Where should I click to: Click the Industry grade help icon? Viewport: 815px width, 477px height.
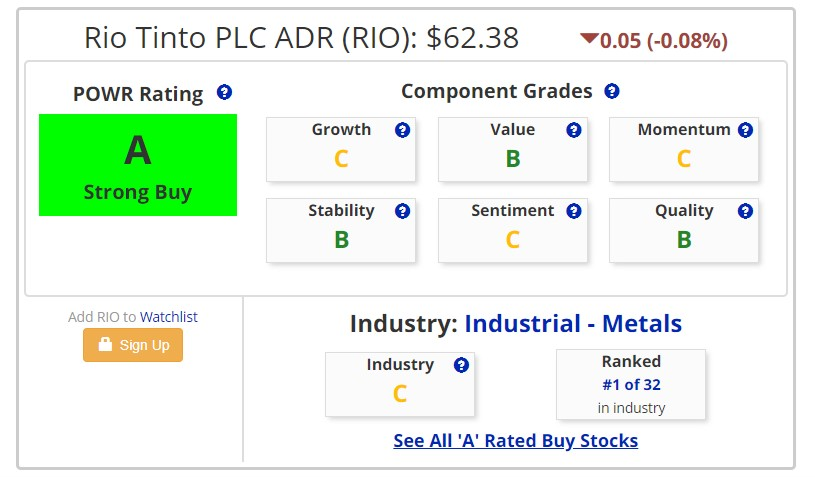point(461,365)
